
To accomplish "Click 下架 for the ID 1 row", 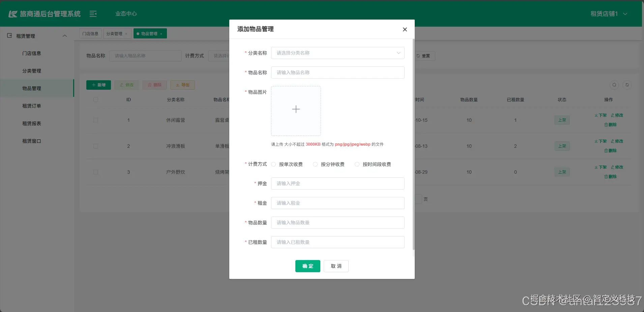I will pos(601,115).
